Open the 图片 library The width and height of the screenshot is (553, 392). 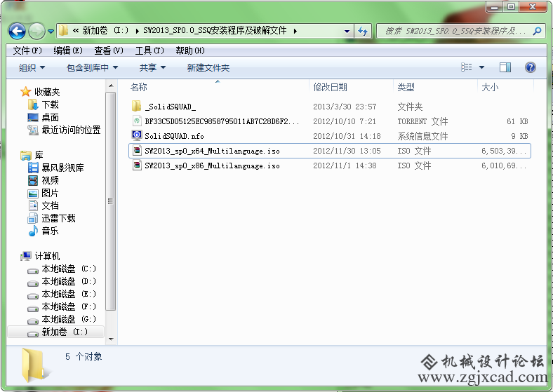50,193
